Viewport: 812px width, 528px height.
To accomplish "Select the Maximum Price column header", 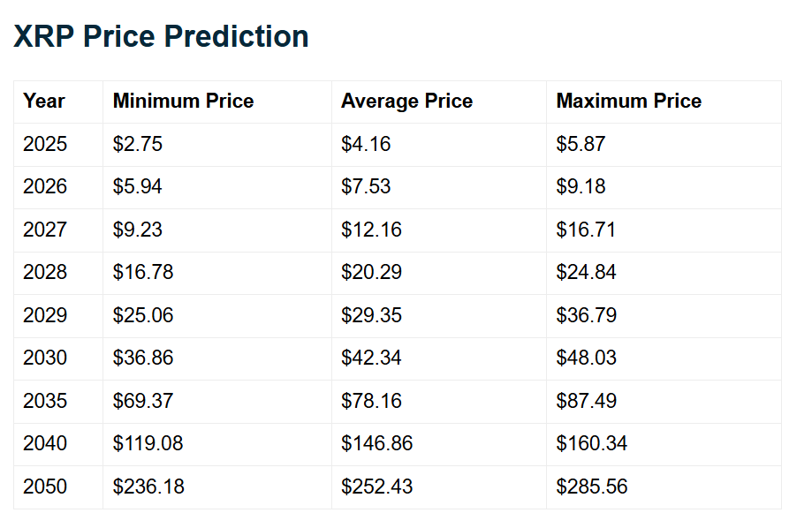I will coord(628,102).
